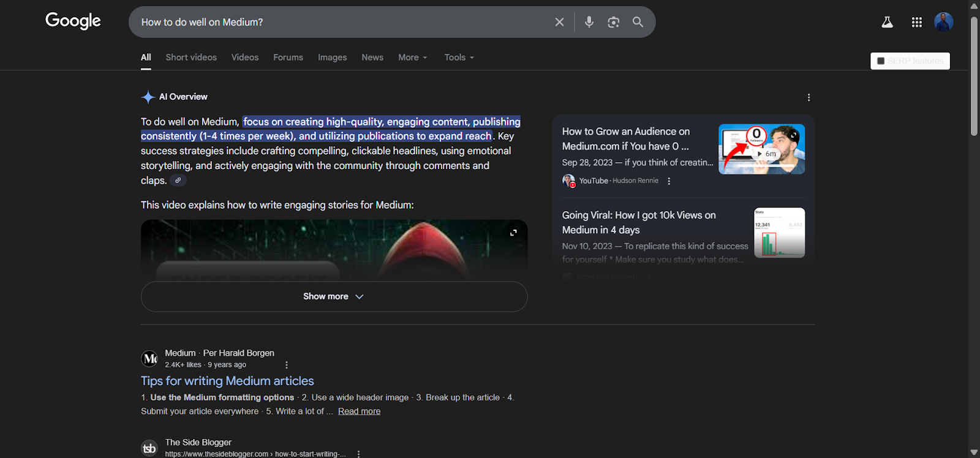Switch to Images tab
Viewport: 980px width, 458px height.
[332, 57]
